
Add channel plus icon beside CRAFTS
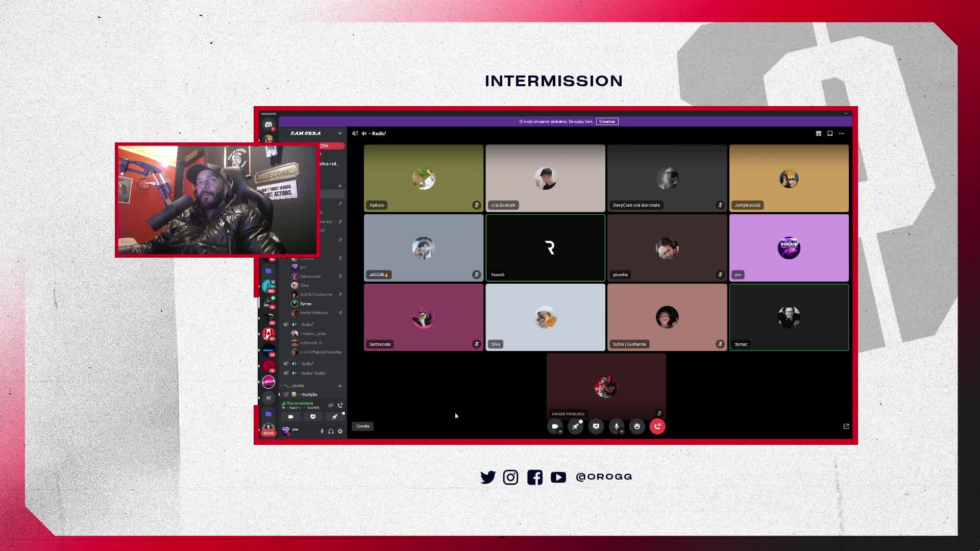click(340, 386)
